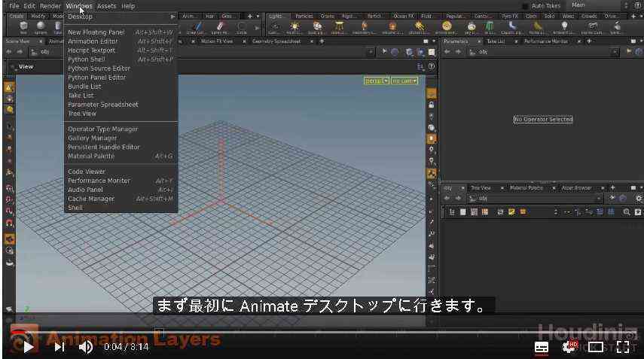Select the Take List tab
Image resolution: width=644 pixels, height=359 pixels.
[496, 41]
